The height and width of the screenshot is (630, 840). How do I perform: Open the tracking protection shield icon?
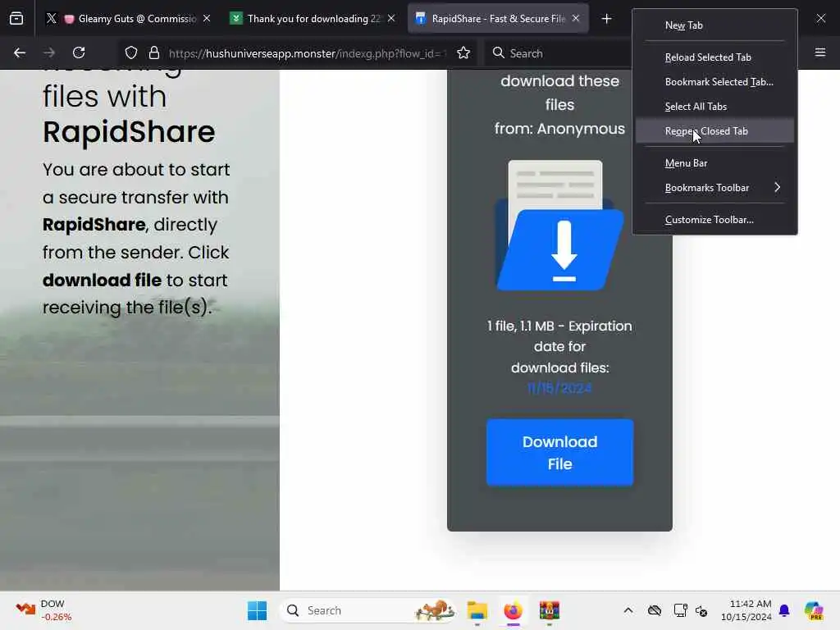pyautogui.click(x=131, y=52)
